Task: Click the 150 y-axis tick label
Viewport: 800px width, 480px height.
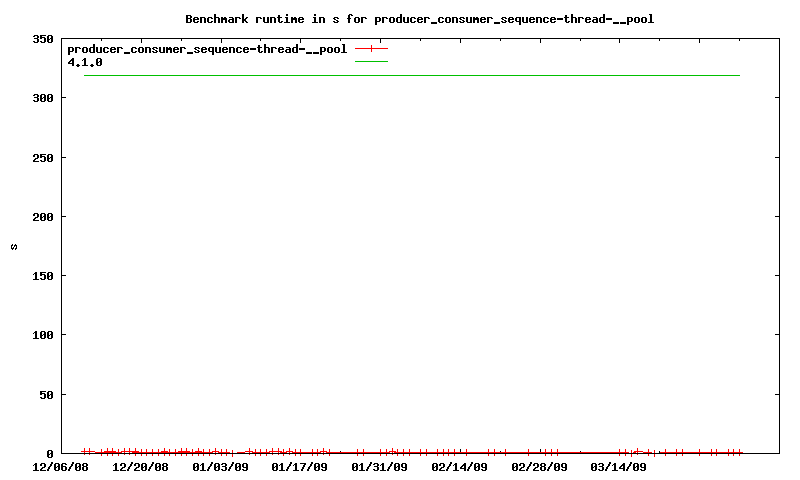Action: click(x=42, y=276)
